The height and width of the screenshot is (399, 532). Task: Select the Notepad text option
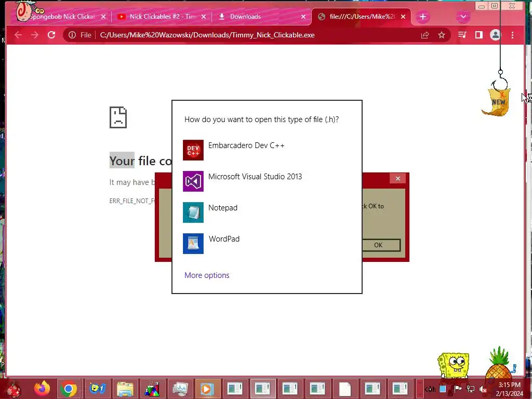pos(223,208)
